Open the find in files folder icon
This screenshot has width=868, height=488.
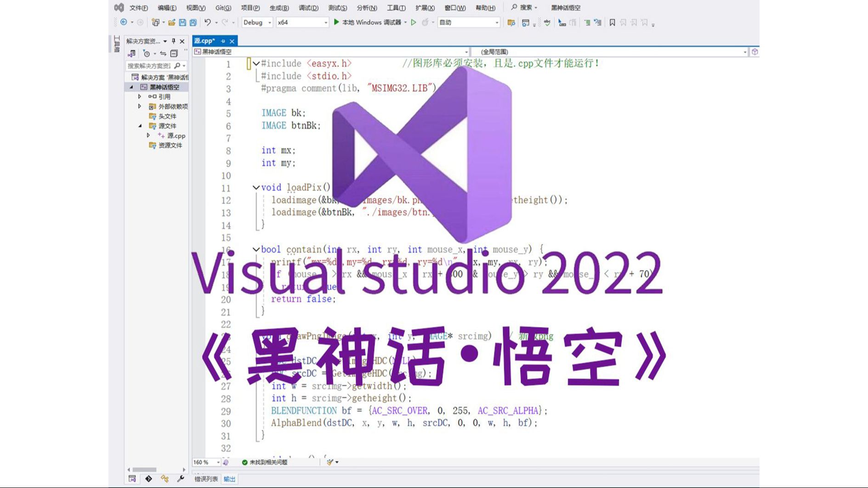(x=511, y=22)
